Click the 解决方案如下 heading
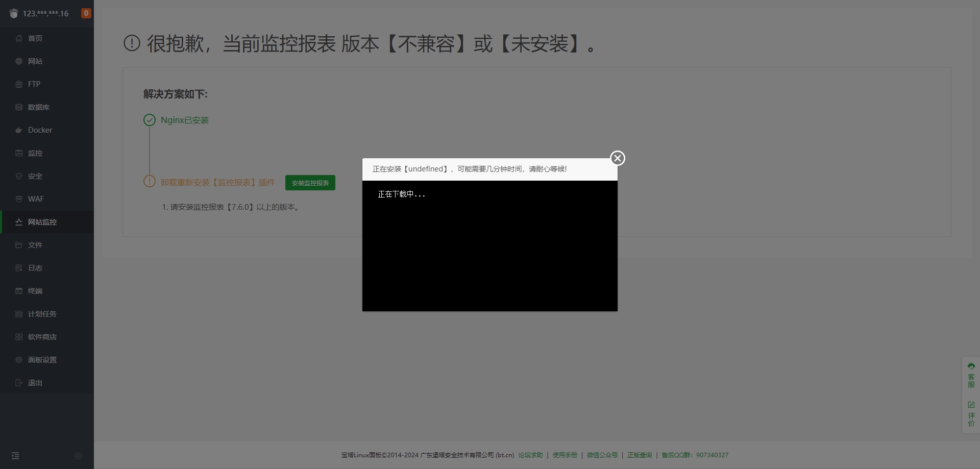 (176, 94)
